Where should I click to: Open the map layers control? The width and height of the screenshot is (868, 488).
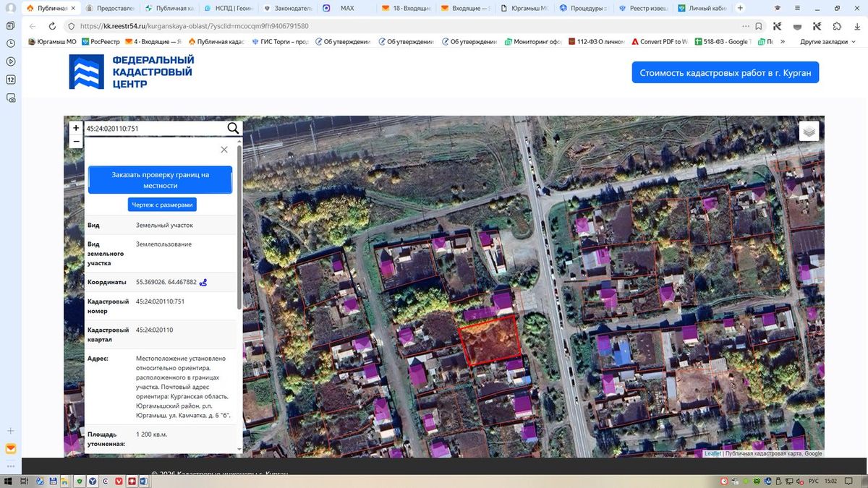click(809, 132)
